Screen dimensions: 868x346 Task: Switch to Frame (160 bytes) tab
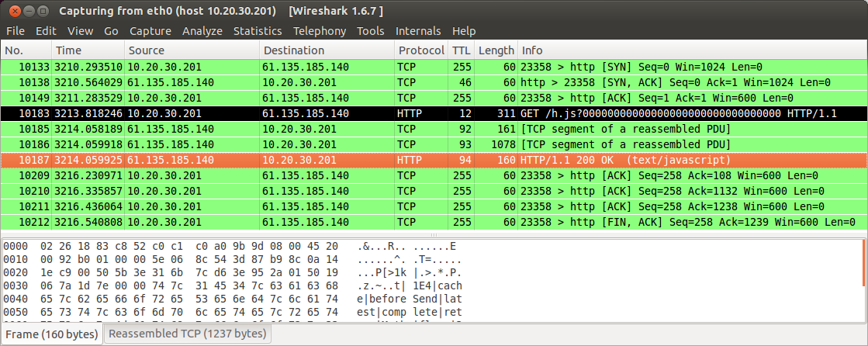click(52, 334)
